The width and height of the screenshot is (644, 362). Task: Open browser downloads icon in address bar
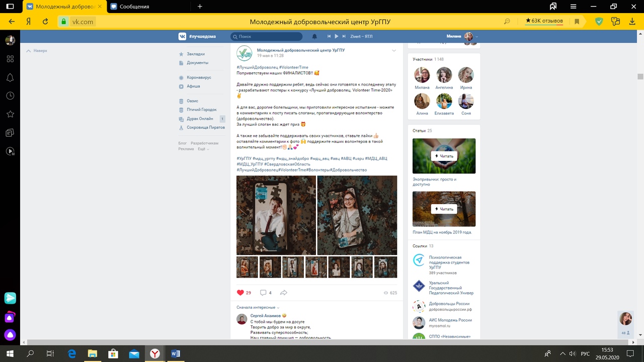632,22
